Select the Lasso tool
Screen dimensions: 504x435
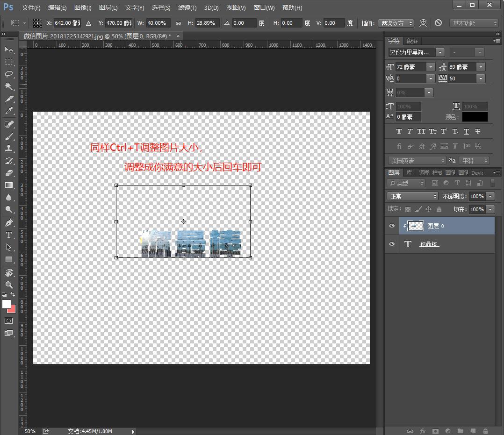tap(9, 74)
